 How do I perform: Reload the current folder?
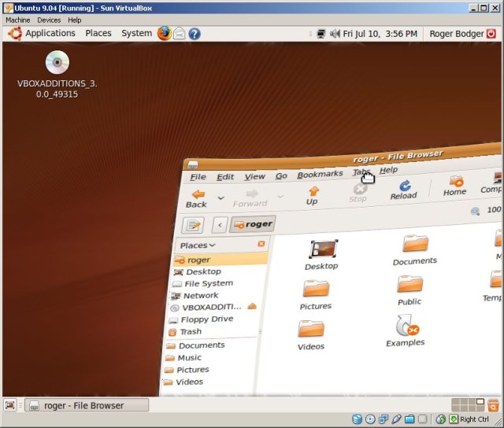click(x=404, y=190)
